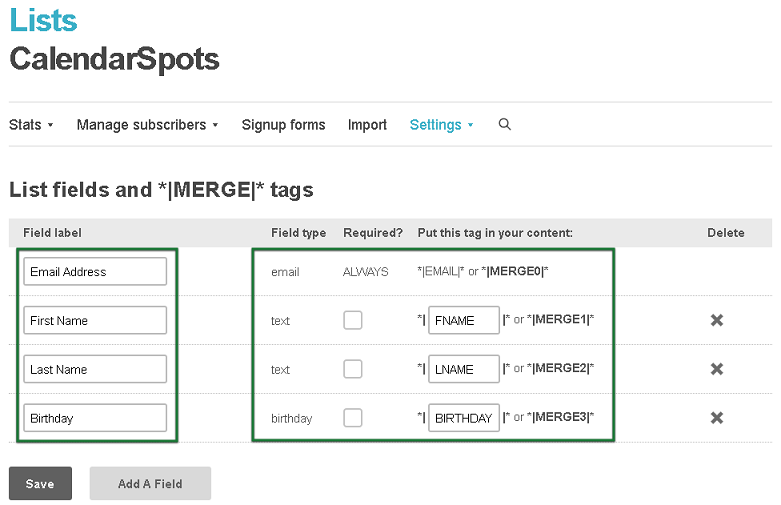Image resolution: width=781 pixels, height=505 pixels.
Task: Click the Save button
Action: coord(40,484)
